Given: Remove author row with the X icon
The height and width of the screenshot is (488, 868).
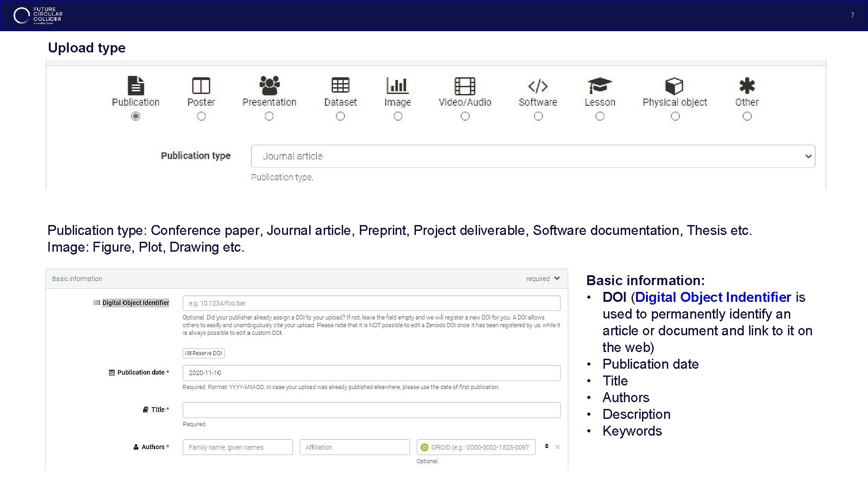Looking at the screenshot, I should point(558,447).
